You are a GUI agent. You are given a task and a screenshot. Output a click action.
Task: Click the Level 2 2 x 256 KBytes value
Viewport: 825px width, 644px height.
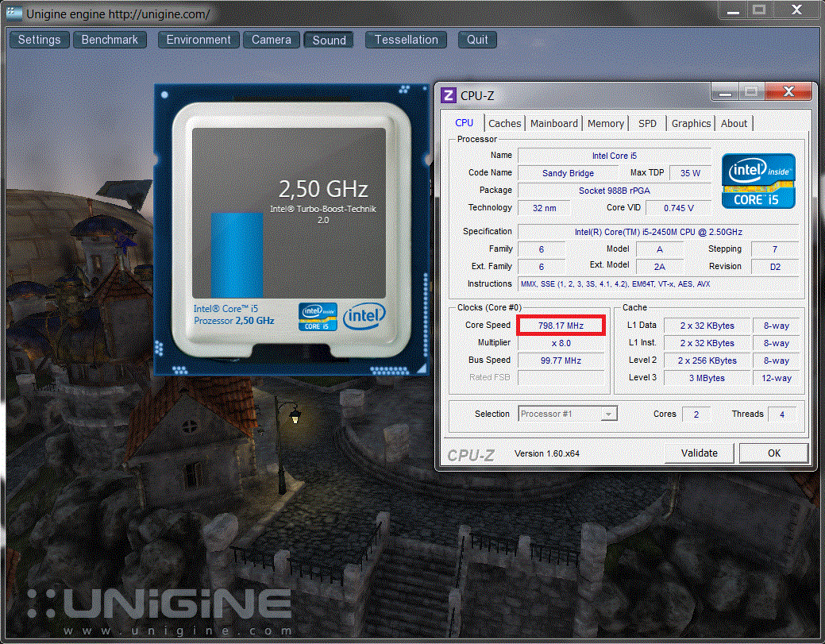707,361
